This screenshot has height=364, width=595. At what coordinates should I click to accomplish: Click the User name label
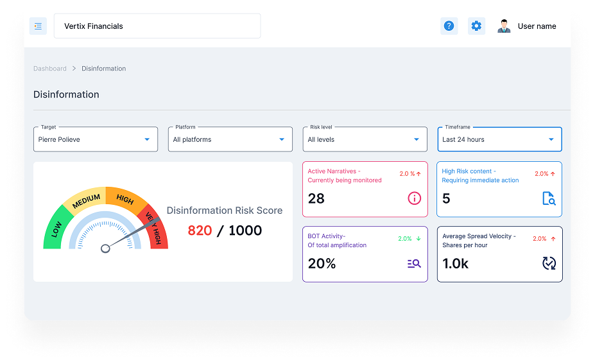point(537,26)
